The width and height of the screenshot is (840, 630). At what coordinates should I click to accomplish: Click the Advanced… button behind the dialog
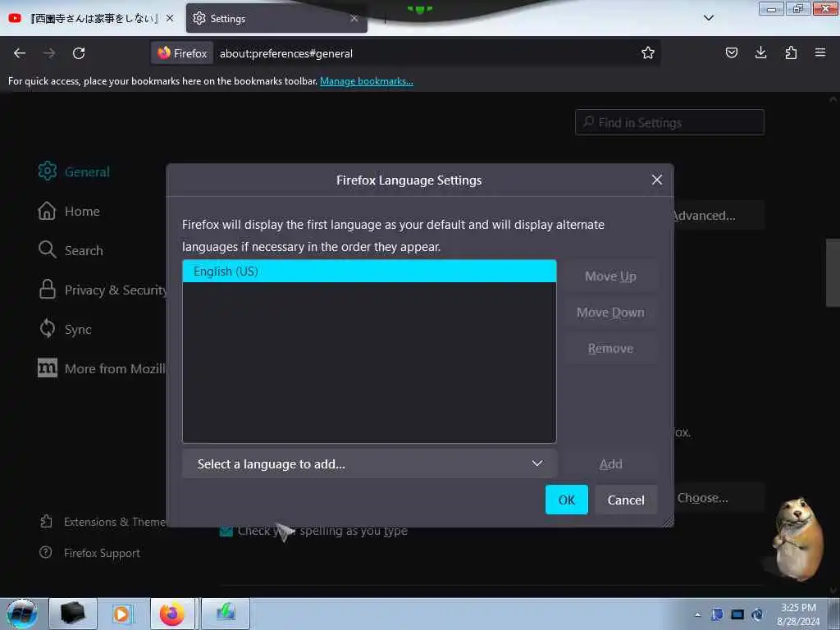coord(718,216)
